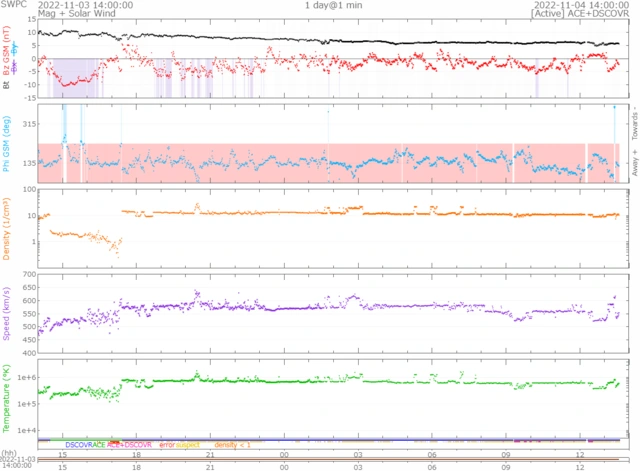Image resolution: width=640 pixels, height=471 pixels.
Task: Click the [Active] ACE+DSCOVR source label
Action: (580, 13)
